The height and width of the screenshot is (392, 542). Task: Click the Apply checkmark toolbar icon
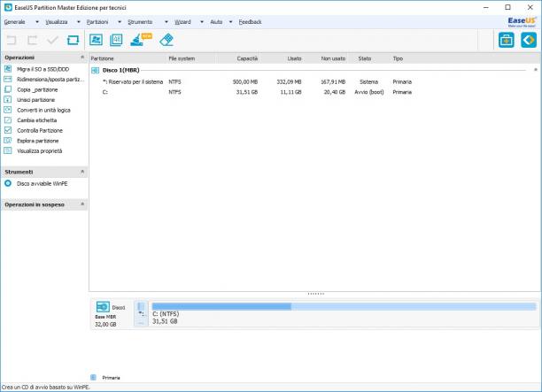click(x=52, y=40)
